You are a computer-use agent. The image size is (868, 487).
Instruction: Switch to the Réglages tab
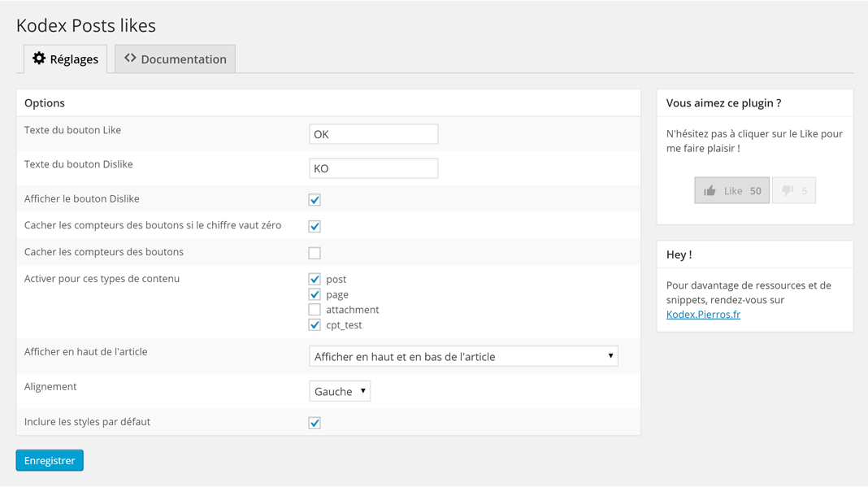[66, 59]
